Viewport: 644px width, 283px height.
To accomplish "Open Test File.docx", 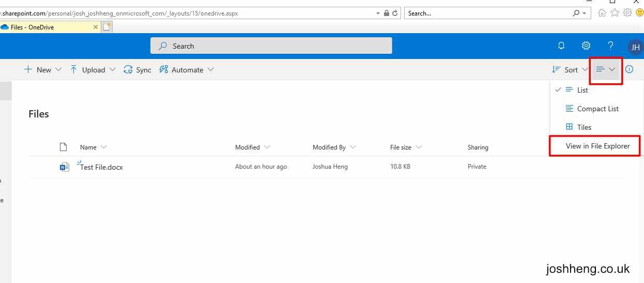I will pyautogui.click(x=101, y=167).
